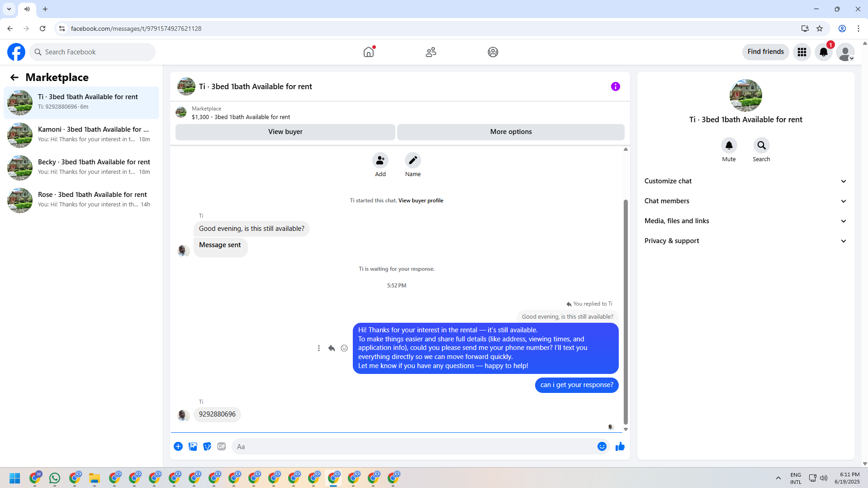Open the Facebook menu grid icon
The width and height of the screenshot is (868, 488).
tap(802, 52)
